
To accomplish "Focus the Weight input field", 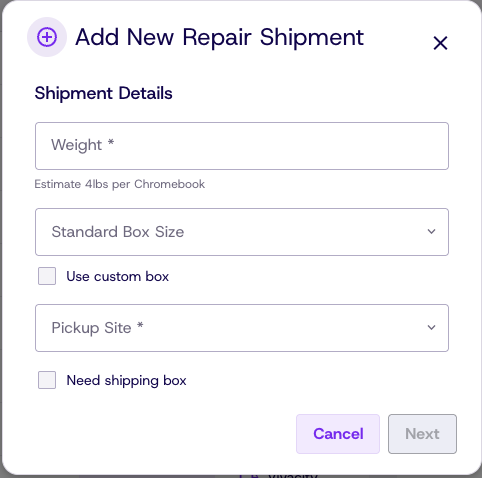I will (242, 146).
